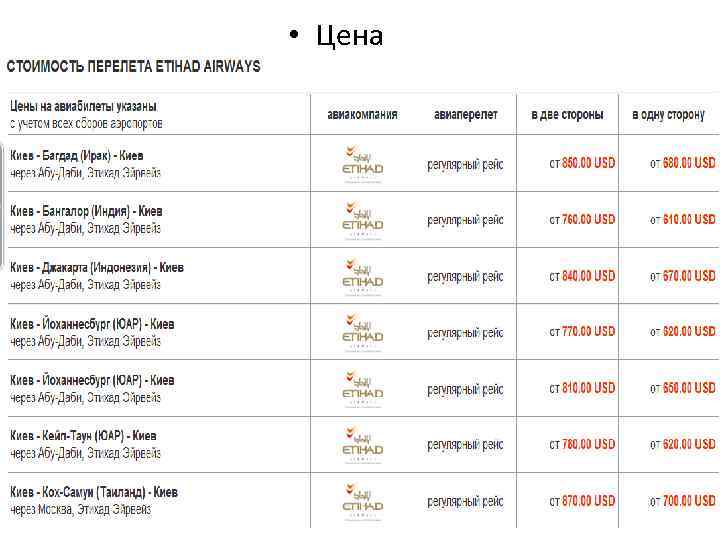Click Etihad logo in Baghdad route row

click(x=362, y=163)
